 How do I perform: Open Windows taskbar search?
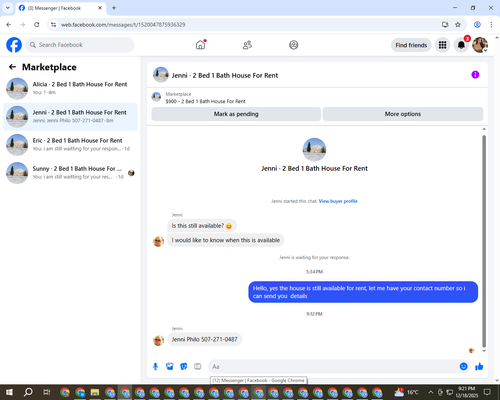(x=28, y=392)
